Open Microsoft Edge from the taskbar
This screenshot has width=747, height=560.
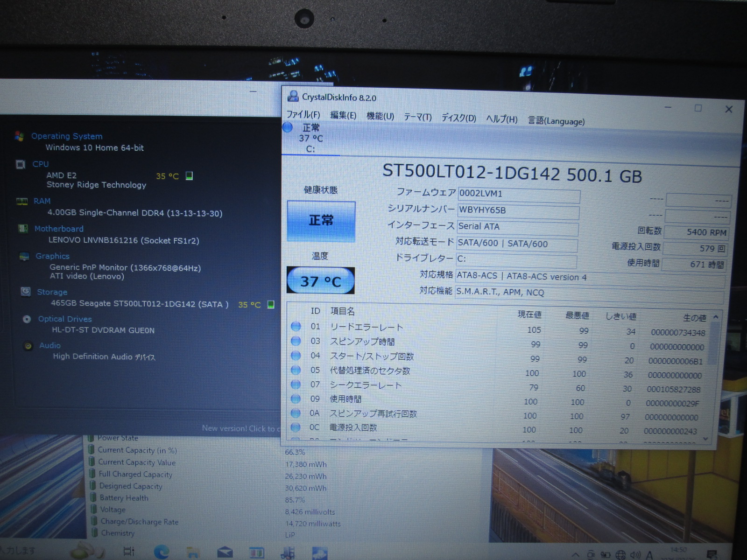162,552
